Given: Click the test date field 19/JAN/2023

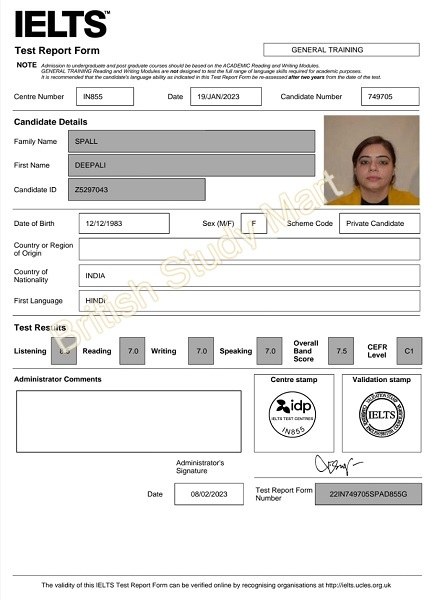Looking at the screenshot, I should click(x=226, y=96).
